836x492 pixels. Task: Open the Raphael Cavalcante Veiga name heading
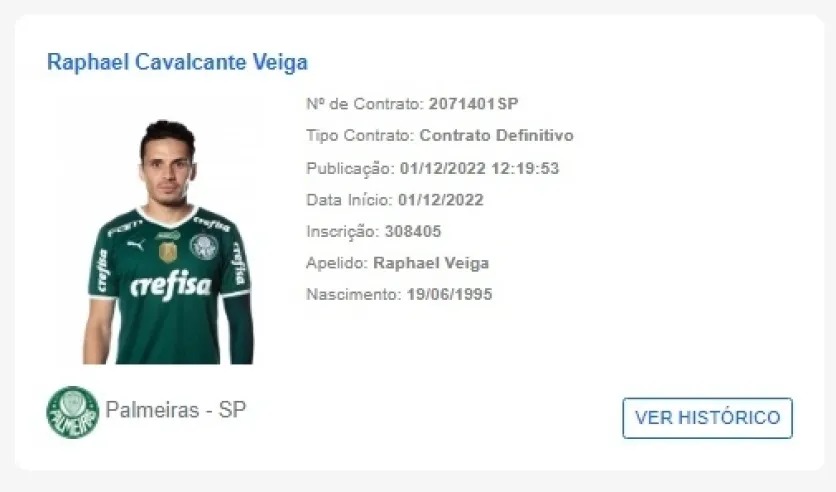(x=178, y=62)
